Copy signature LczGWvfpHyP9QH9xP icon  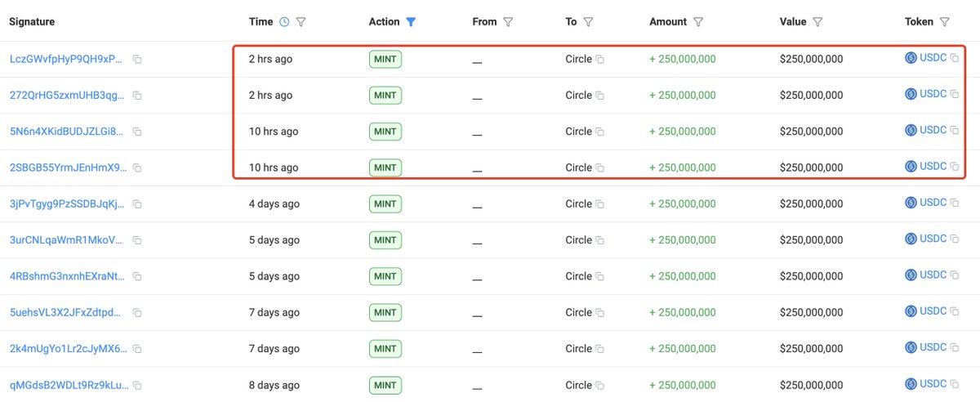point(137,60)
